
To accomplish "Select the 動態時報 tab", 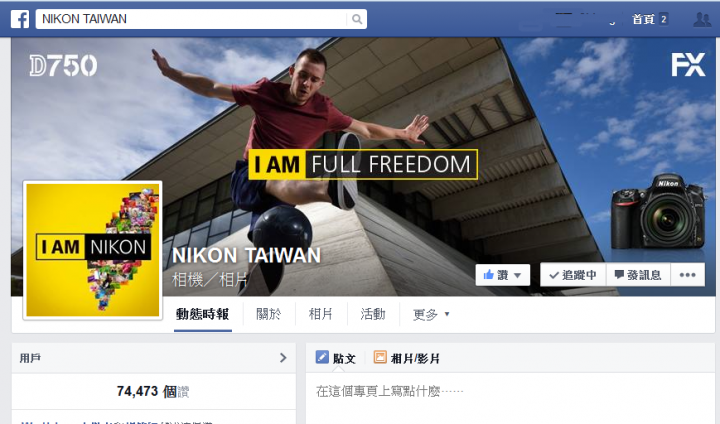I will 202,315.
